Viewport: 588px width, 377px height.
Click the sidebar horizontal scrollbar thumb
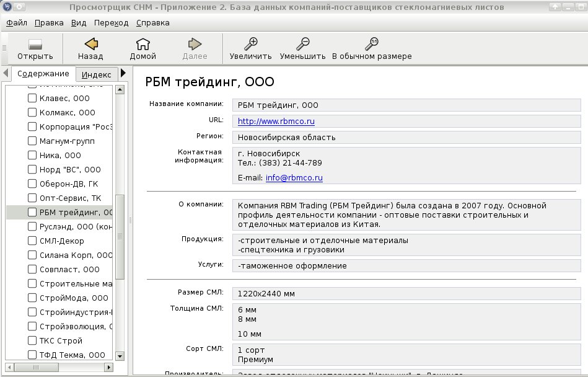(37, 367)
